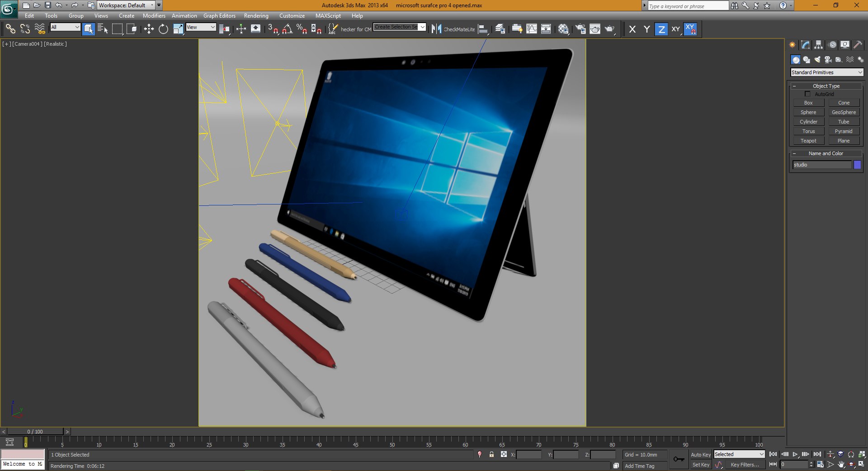Click the studio object name field
Screen dimensions: 868x471
coord(822,165)
